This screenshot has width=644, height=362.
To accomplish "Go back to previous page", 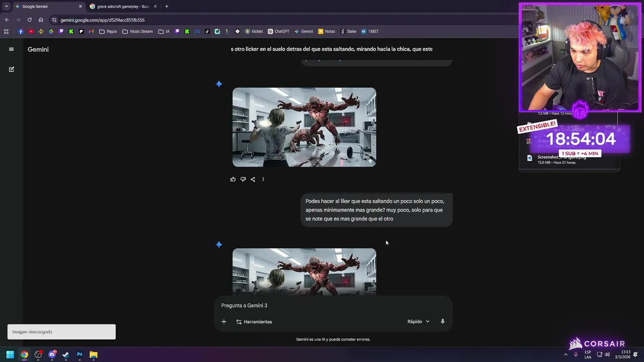I will tap(7, 20).
